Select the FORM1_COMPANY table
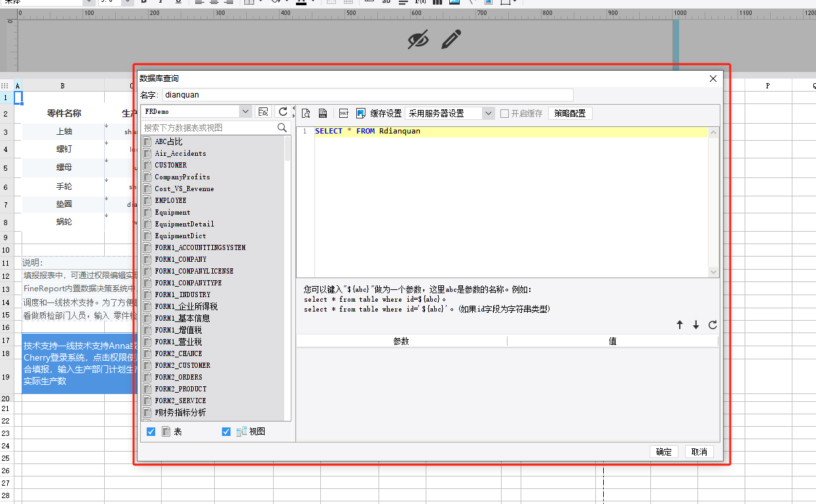 coord(181,259)
